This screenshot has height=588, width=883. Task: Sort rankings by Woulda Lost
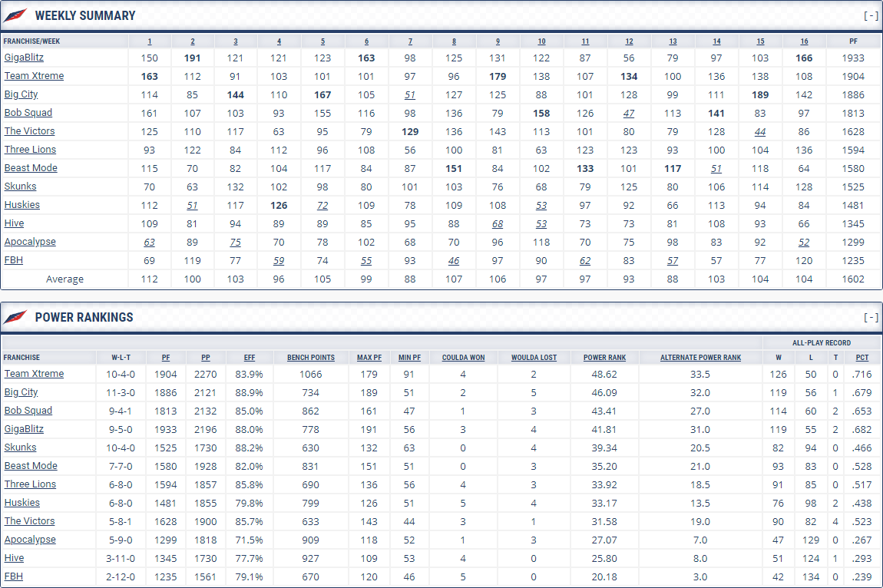tap(534, 358)
